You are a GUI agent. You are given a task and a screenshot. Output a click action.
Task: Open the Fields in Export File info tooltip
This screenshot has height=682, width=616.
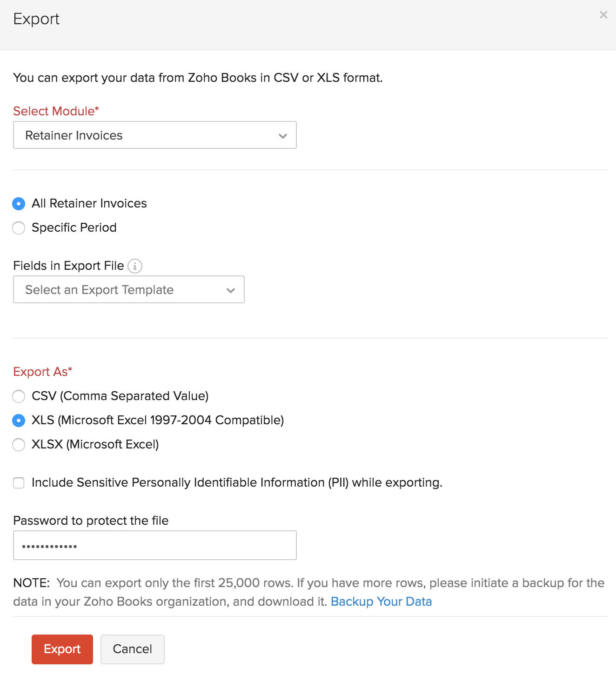pos(135,266)
